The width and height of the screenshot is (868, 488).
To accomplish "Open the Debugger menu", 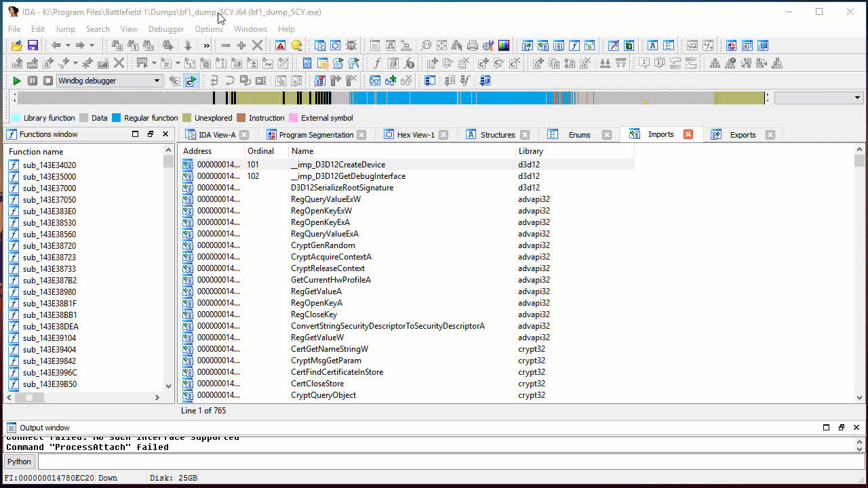I will pos(166,29).
